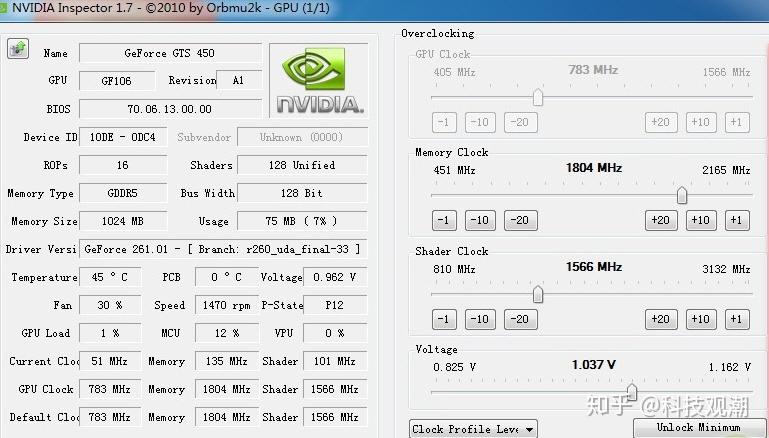The image size is (769, 438).
Task: Click the Shader Clock slider handle
Action: point(538,294)
